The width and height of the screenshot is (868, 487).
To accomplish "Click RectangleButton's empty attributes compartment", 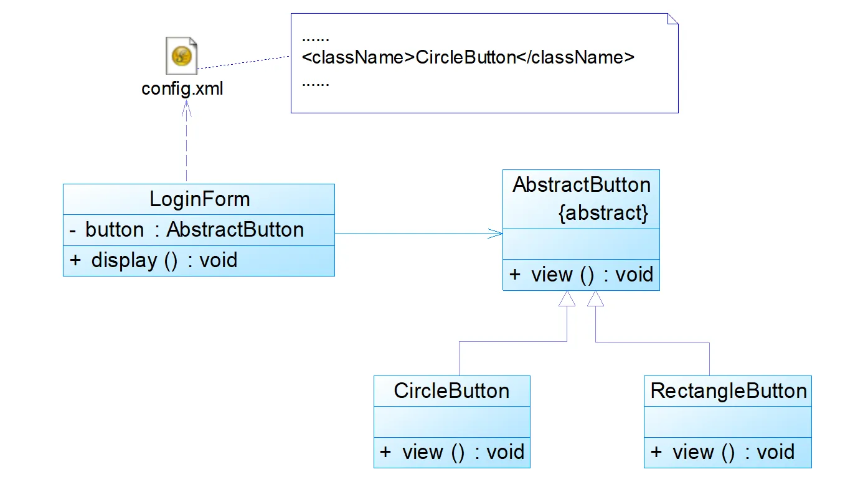I will (x=727, y=421).
